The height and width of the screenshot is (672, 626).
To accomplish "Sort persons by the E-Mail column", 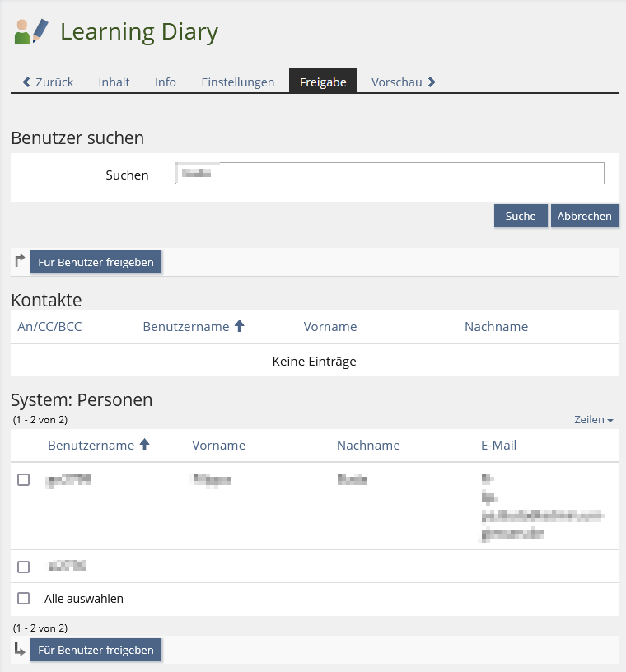I will coord(498,446).
